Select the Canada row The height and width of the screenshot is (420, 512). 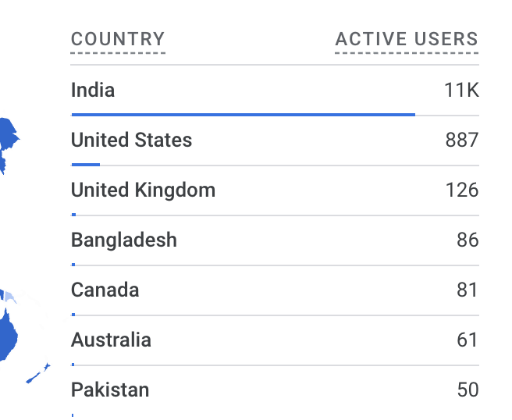pos(105,290)
